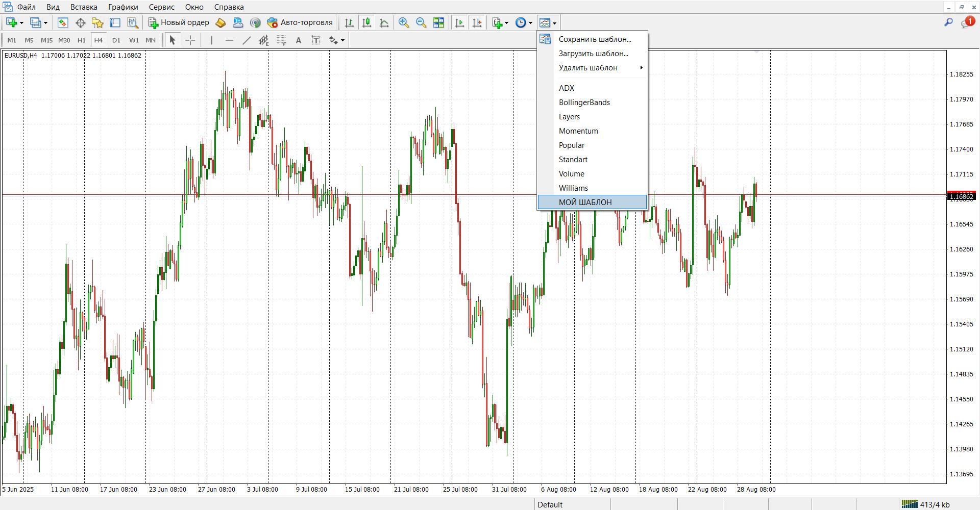This screenshot has width=980, height=510.
Task: Click the zoom out magnifier icon
Action: [x=421, y=22]
